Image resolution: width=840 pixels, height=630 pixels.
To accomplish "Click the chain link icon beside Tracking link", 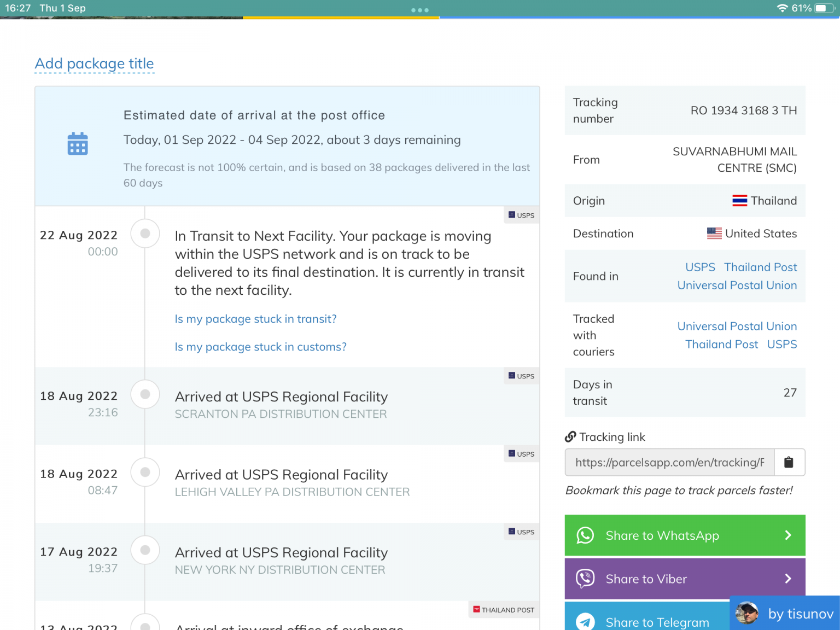I will (x=570, y=437).
